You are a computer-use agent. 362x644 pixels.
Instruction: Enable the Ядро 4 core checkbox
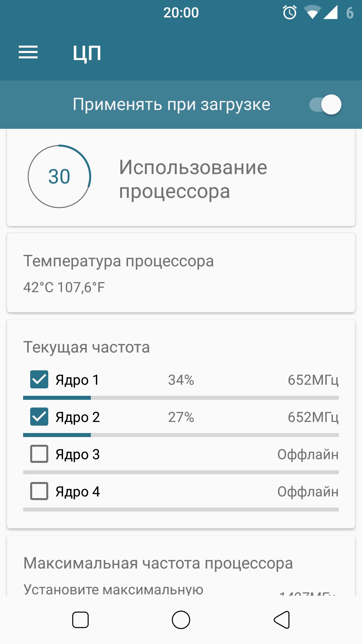(39, 491)
